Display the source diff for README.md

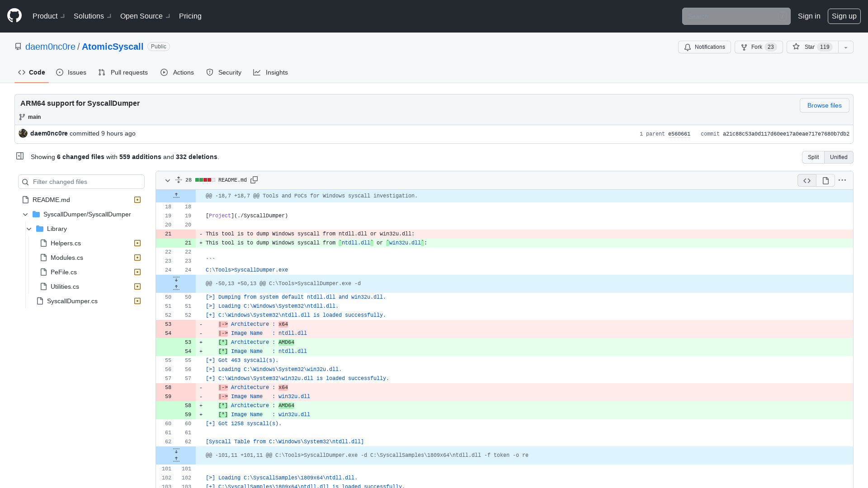pos(807,180)
